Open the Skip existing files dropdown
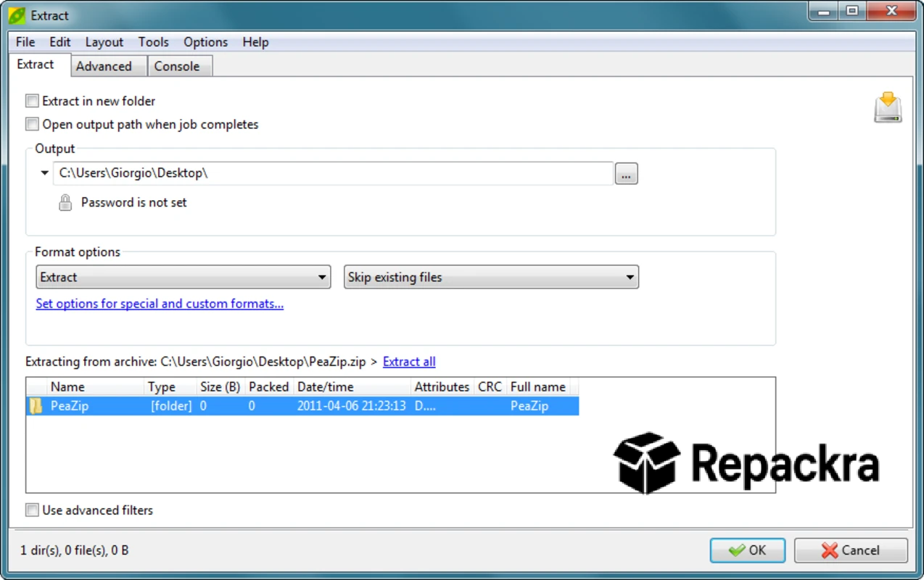Screen dimensions: 924x580 click(491, 277)
